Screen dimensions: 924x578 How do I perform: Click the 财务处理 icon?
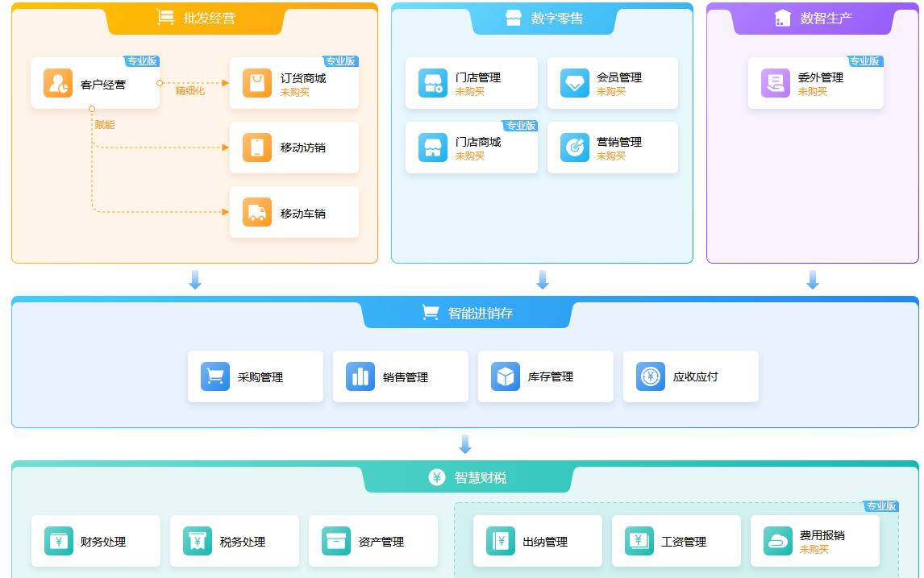(x=59, y=541)
